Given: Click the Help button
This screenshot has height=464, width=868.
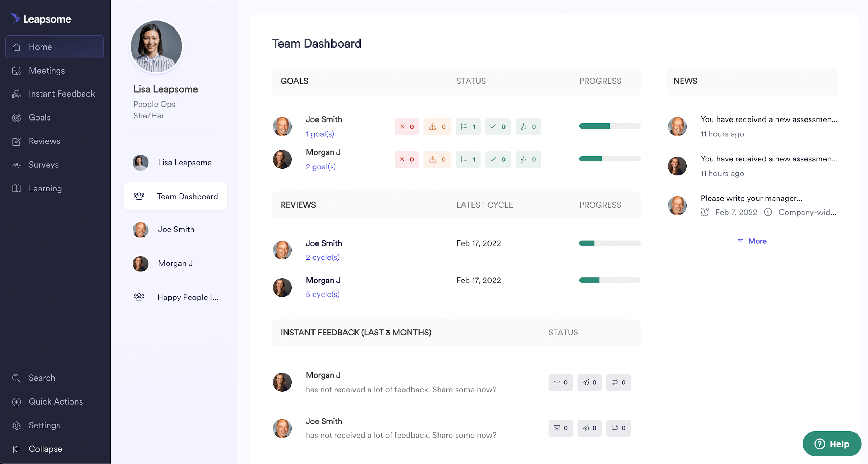Looking at the screenshot, I should [832, 444].
